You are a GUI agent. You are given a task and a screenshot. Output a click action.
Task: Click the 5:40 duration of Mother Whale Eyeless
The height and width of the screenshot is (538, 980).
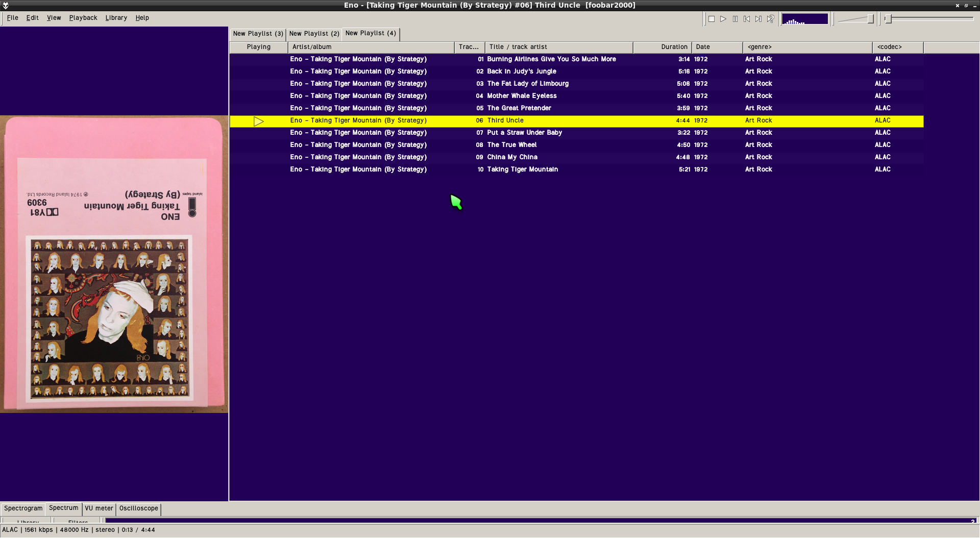pos(683,96)
